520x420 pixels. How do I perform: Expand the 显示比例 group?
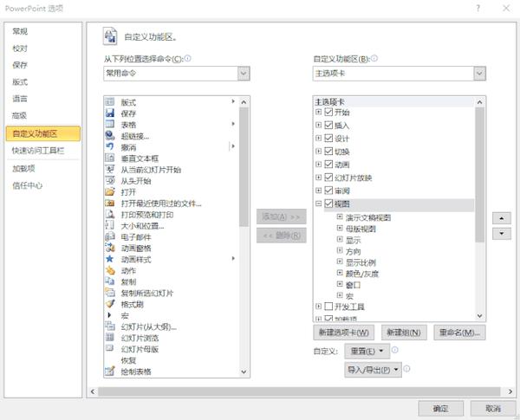[x=340, y=262]
